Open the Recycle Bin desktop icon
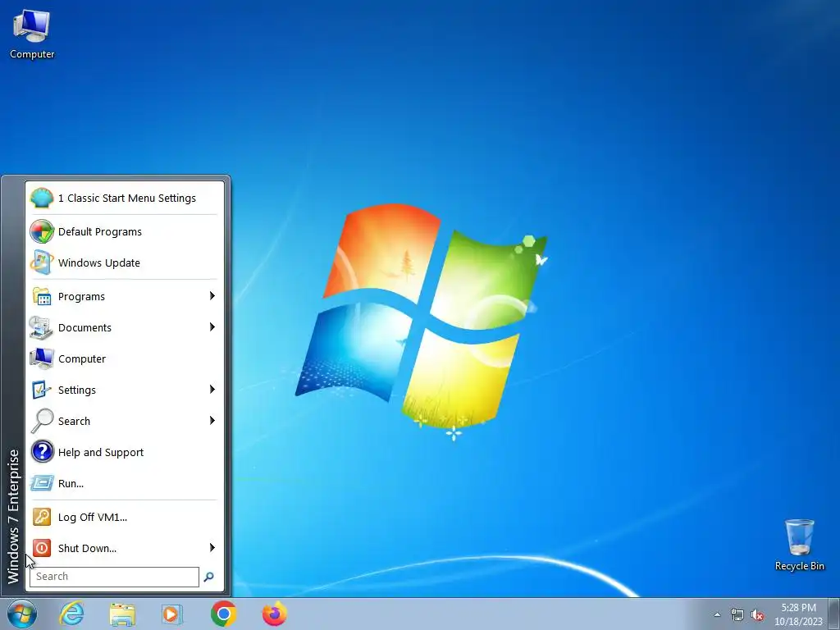The height and width of the screenshot is (630, 840). click(799, 545)
